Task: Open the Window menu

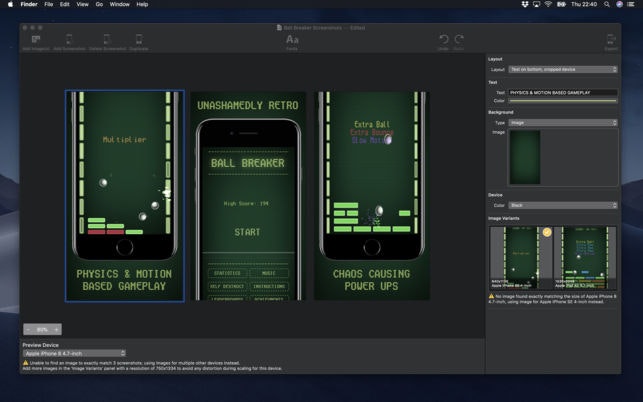Action: click(119, 4)
